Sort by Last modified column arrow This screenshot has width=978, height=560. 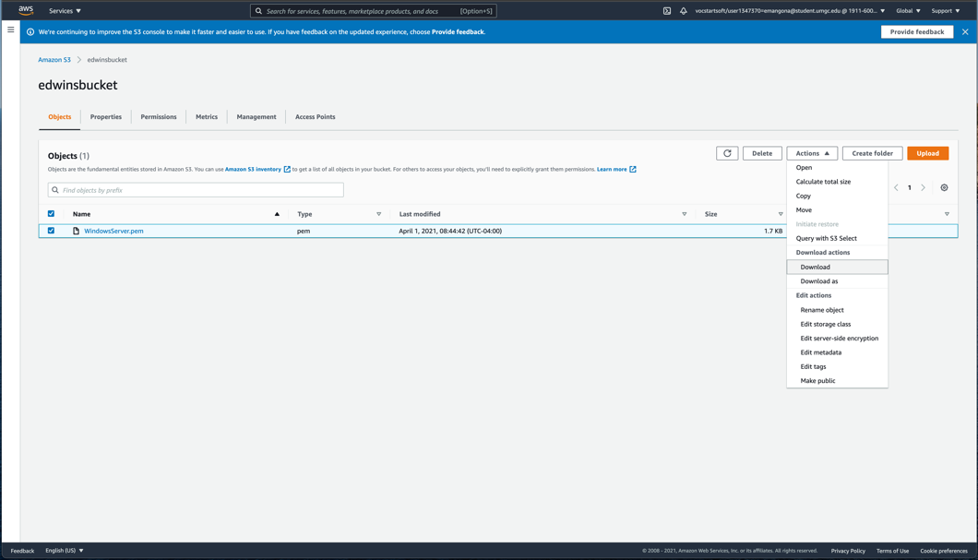685,214
